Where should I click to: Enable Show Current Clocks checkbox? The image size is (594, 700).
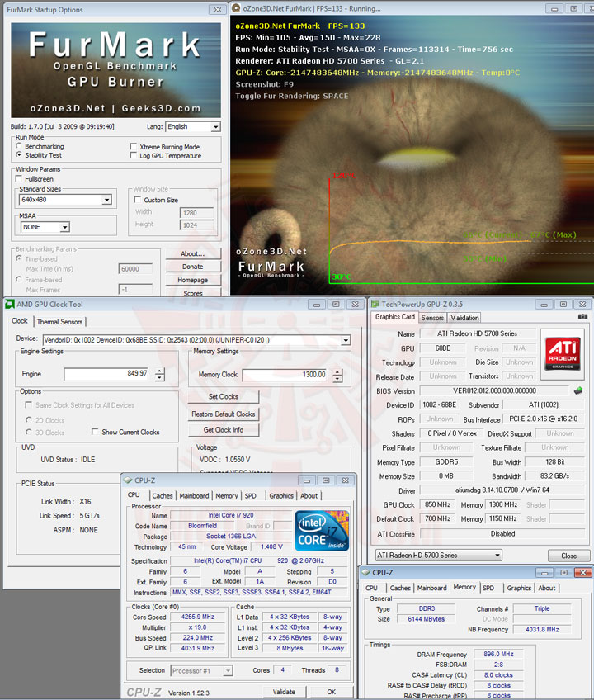[95, 432]
